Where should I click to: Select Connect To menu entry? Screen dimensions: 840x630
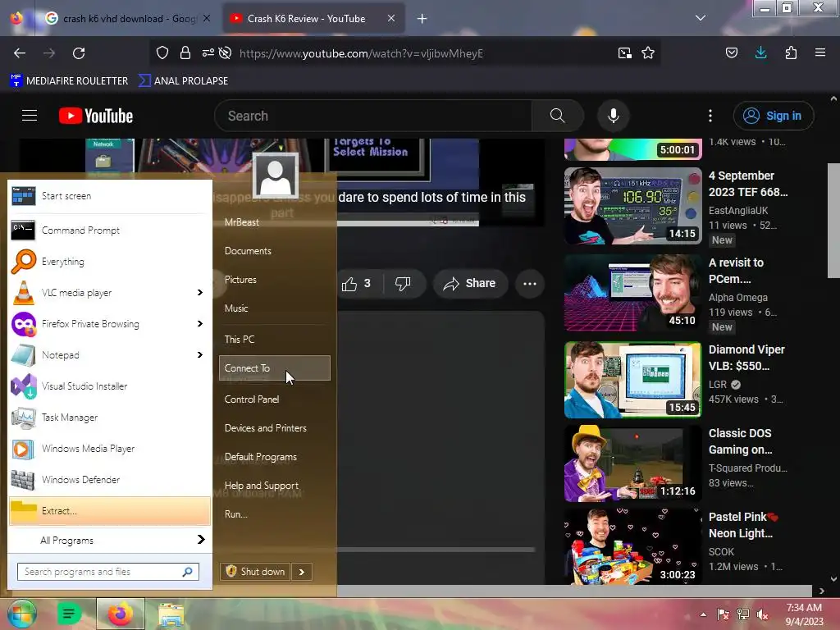click(x=274, y=368)
